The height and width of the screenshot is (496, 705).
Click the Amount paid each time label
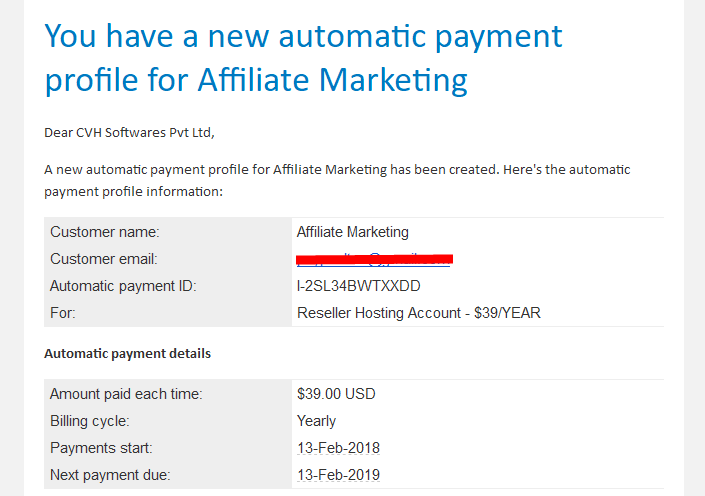tap(126, 394)
